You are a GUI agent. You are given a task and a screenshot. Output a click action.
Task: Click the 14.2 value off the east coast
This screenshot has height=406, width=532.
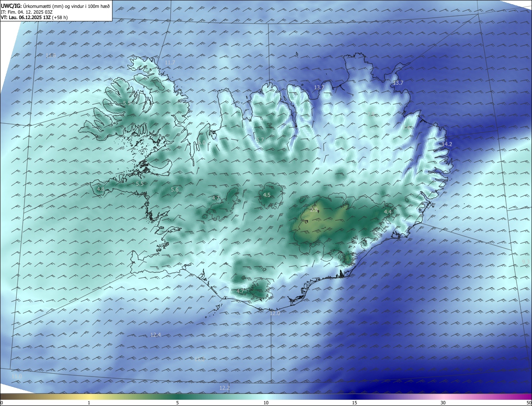(x=447, y=144)
